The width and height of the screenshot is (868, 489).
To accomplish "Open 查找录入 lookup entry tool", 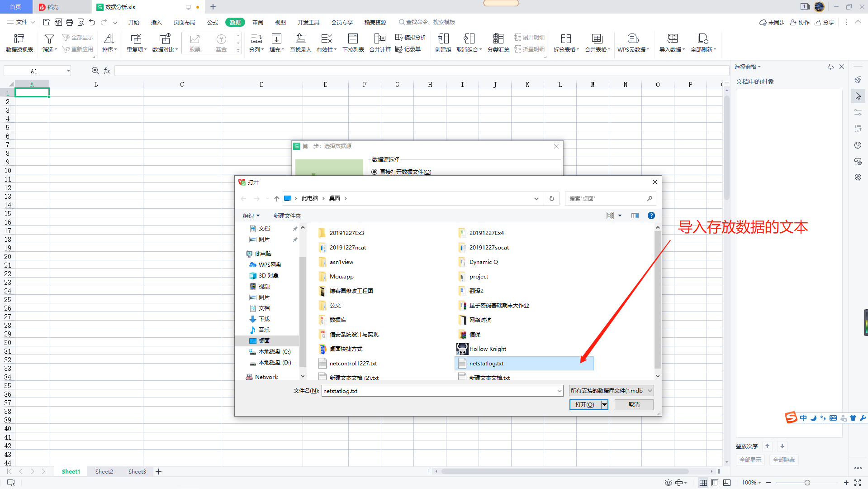I will 300,43.
